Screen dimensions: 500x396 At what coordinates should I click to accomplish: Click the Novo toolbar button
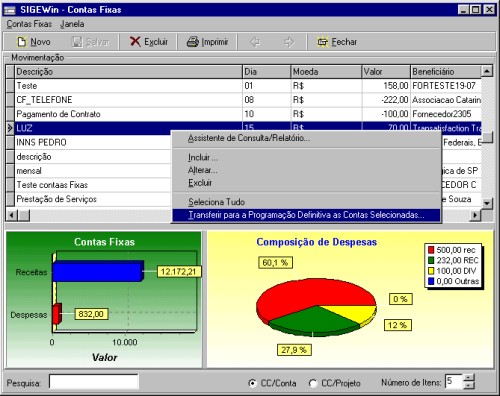33,42
